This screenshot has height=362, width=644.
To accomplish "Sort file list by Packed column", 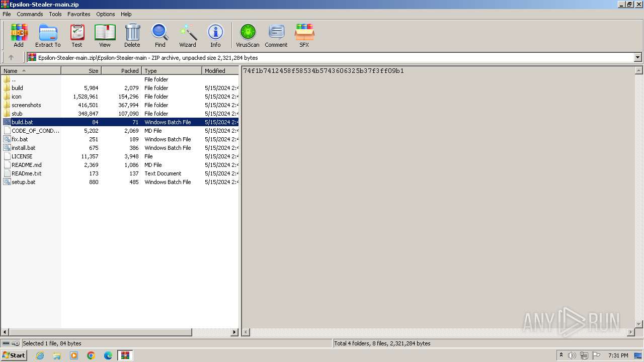I will pyautogui.click(x=121, y=71).
